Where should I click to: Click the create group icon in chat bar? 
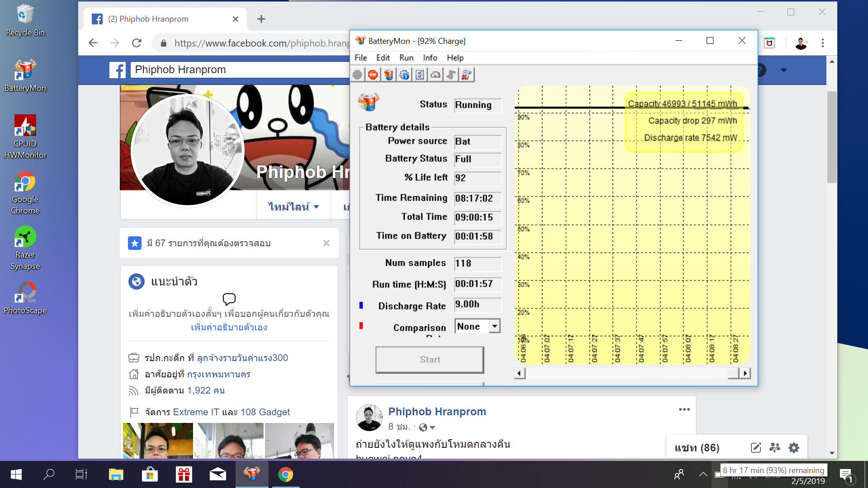(775, 448)
